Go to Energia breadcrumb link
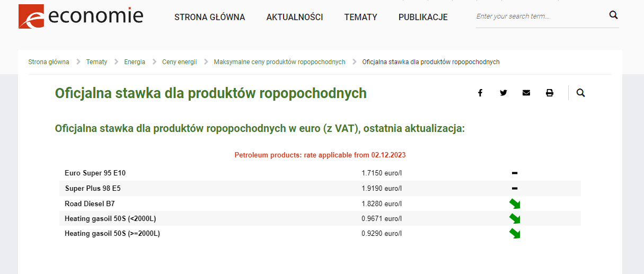 click(x=135, y=62)
